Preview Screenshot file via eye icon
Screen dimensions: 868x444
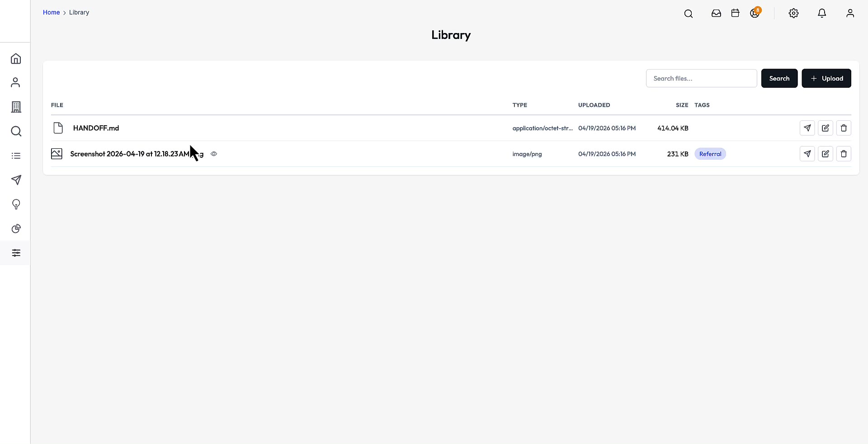point(214,154)
